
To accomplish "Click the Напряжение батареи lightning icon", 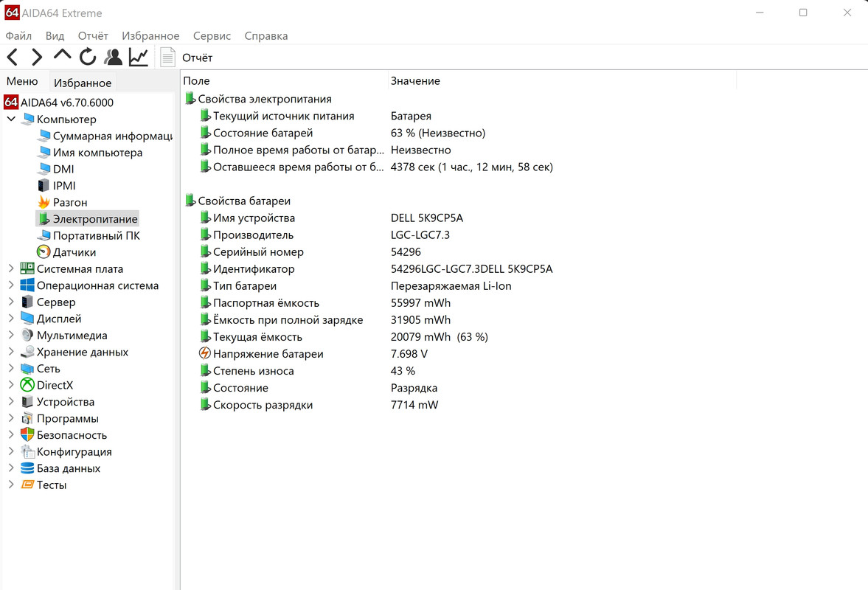I will click(205, 353).
